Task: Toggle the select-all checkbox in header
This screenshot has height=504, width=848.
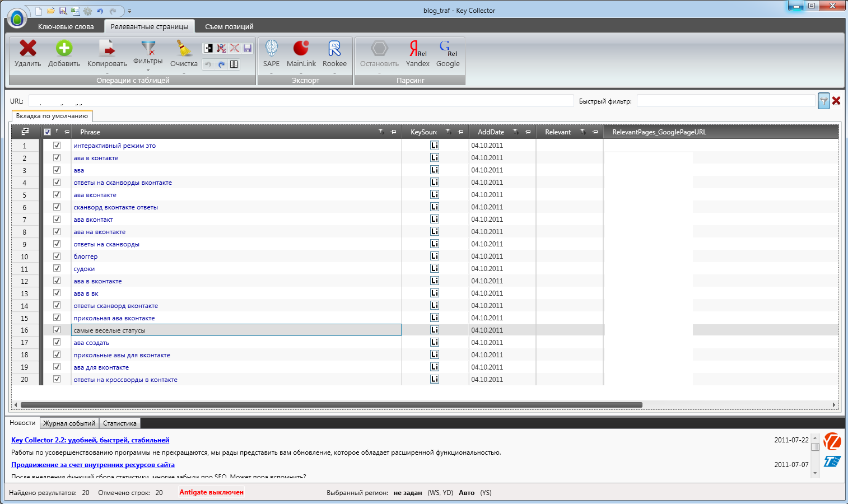Action: coord(47,132)
